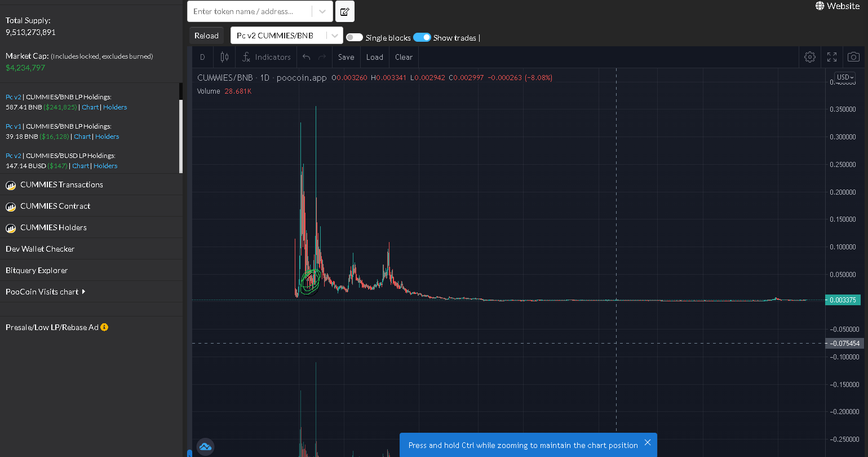This screenshot has height=457, width=868.
Task: Click the Pc v2 link for CUMMIES/BNB LP Holdings
Action: 14,97
